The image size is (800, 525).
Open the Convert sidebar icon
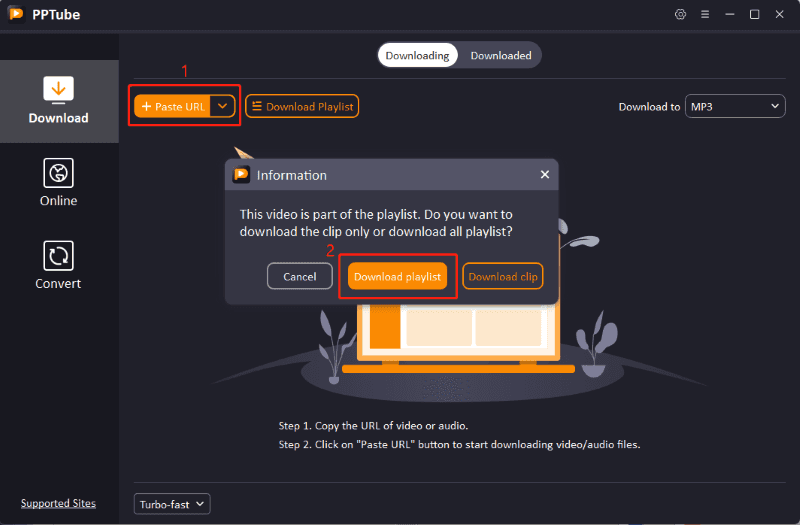coord(58,256)
